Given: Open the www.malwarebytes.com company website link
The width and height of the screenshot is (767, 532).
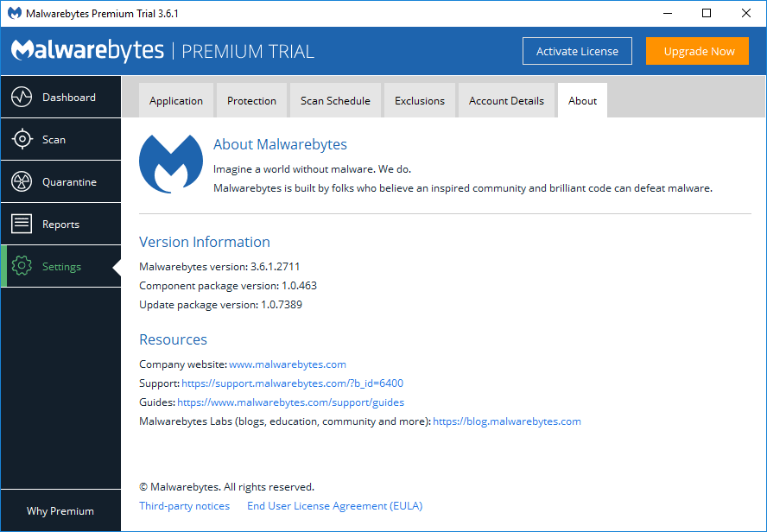Looking at the screenshot, I should pos(288,364).
